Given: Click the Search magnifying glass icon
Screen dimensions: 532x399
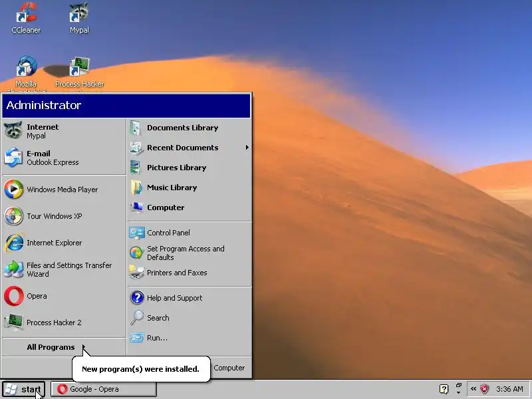Looking at the screenshot, I should click(137, 318).
